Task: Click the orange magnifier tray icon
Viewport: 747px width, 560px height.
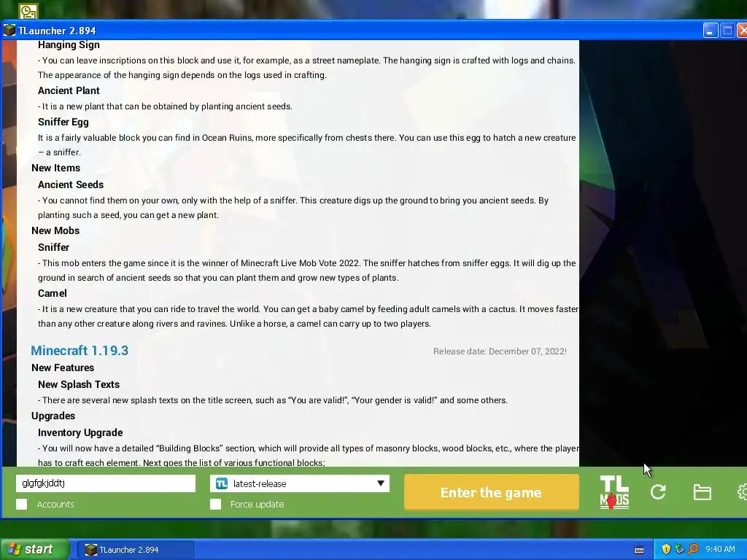Action: tap(693, 549)
